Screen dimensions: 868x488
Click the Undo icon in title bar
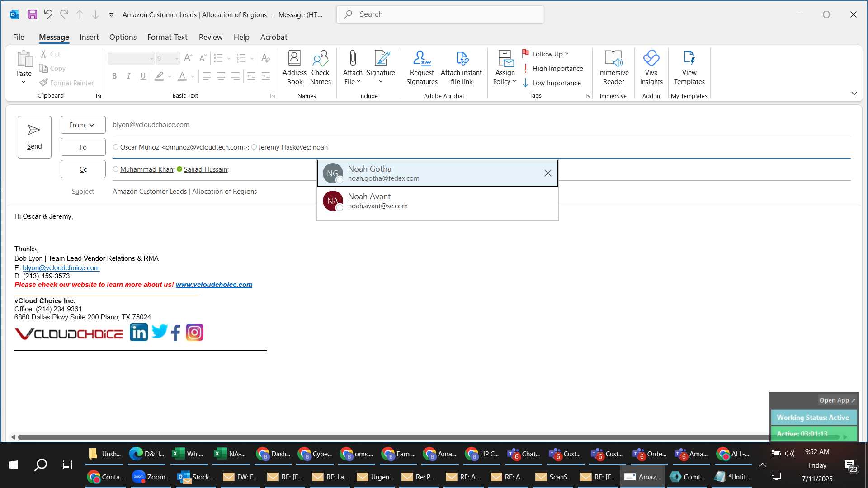tap(48, 14)
